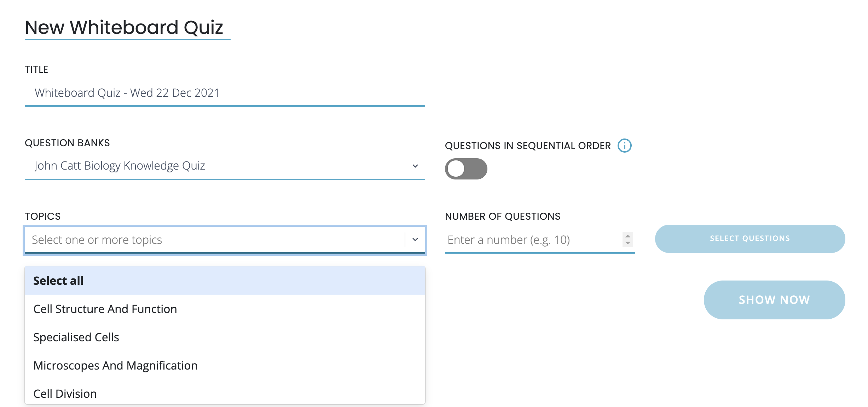
Task: Click the quiz Title text field
Action: click(x=225, y=93)
